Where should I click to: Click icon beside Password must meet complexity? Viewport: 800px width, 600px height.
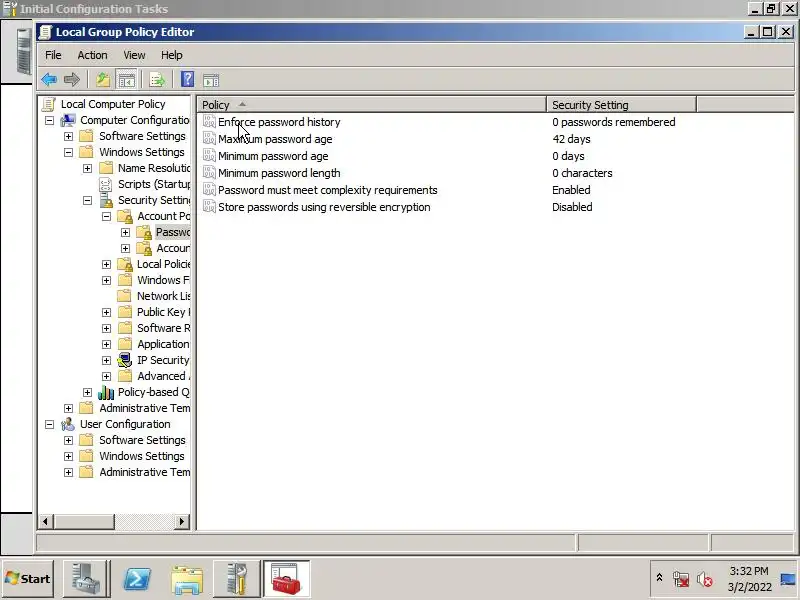pos(209,189)
